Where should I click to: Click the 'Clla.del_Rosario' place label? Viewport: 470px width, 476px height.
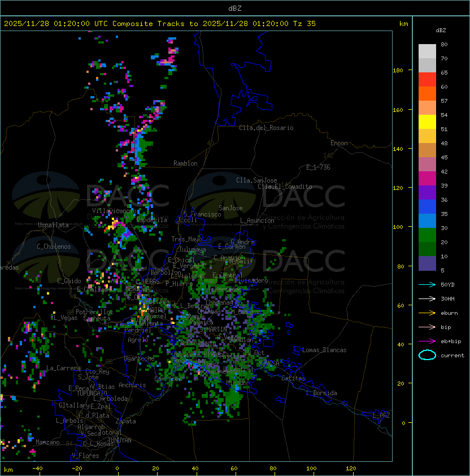[266, 128]
